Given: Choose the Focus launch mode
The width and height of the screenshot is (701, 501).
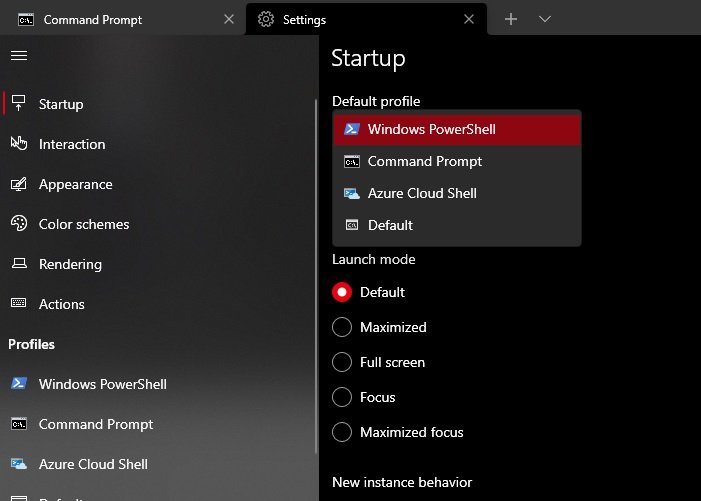Looking at the screenshot, I should click(x=342, y=397).
